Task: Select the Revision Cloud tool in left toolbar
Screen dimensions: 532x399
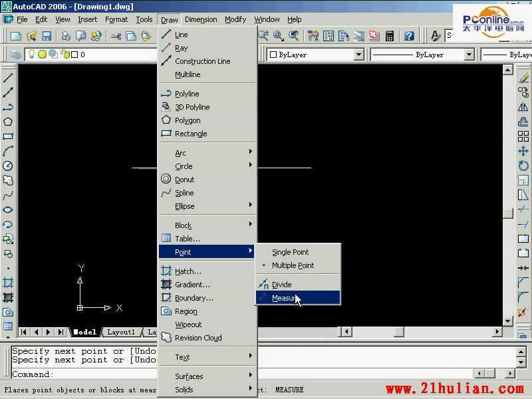Action: pos(8,180)
